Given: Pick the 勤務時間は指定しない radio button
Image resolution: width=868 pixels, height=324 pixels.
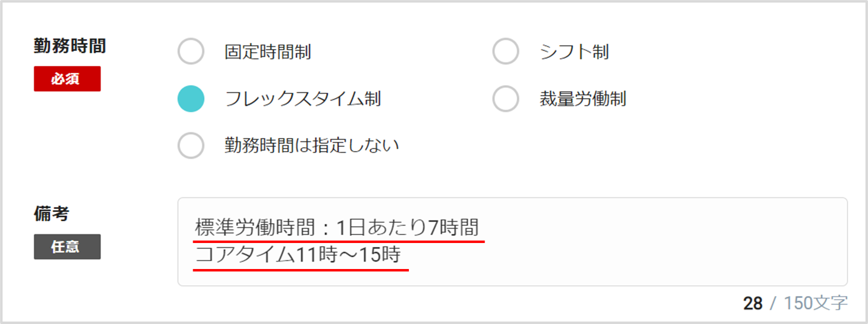Looking at the screenshot, I should pyautogui.click(x=191, y=145).
